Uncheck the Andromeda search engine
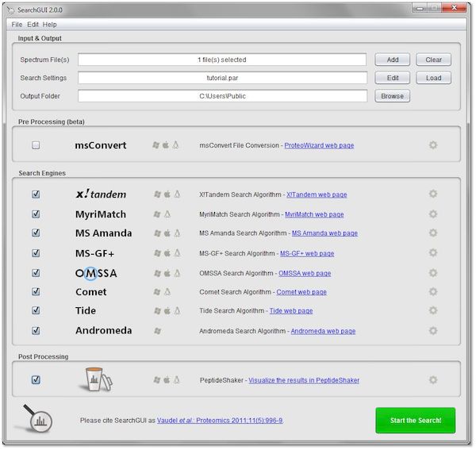The image size is (476, 450). [36, 330]
